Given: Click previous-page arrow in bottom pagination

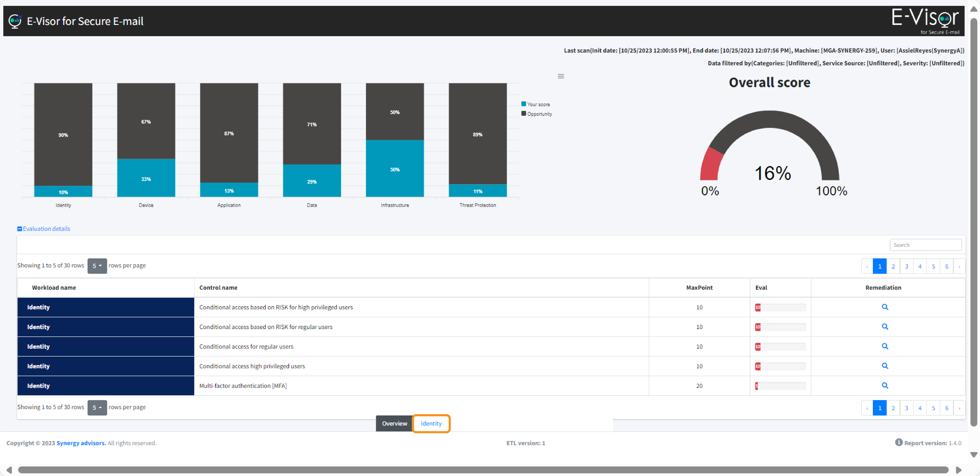Looking at the screenshot, I should 867,408.
